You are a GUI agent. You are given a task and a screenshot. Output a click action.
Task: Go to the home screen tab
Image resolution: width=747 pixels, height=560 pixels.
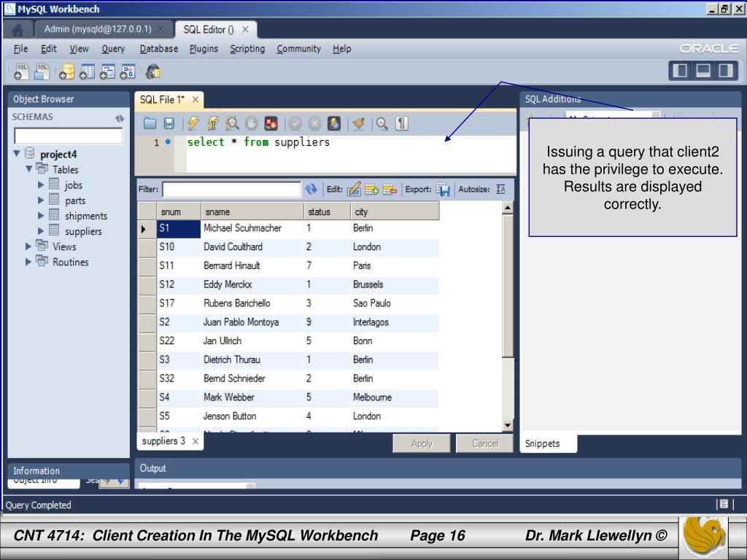click(18, 30)
